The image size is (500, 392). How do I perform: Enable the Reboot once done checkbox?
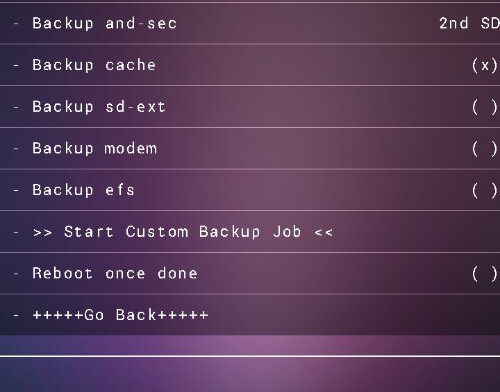[485, 274]
